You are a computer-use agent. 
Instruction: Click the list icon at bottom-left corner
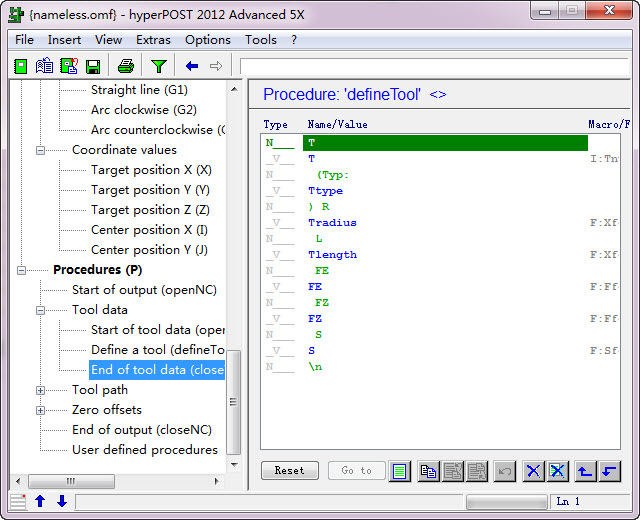18,502
